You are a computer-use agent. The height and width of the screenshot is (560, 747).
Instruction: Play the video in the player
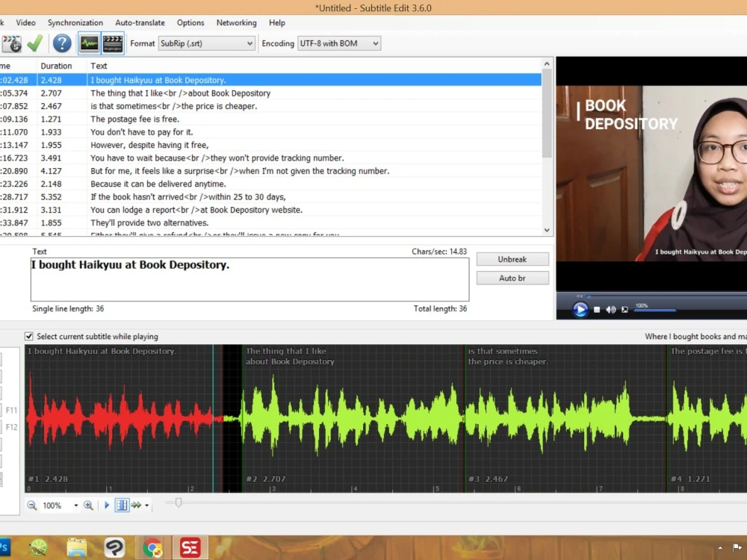[x=580, y=310]
